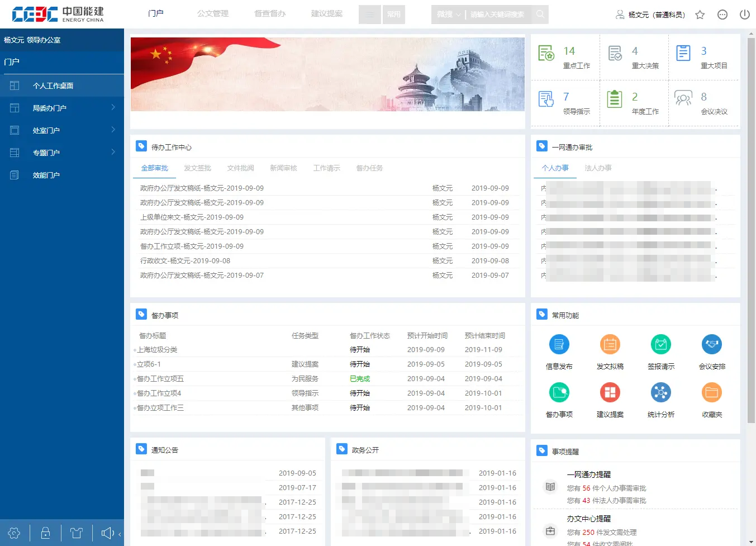756x546 pixels.
Task: Select 效能门户 in the sidebar
Action: point(62,175)
